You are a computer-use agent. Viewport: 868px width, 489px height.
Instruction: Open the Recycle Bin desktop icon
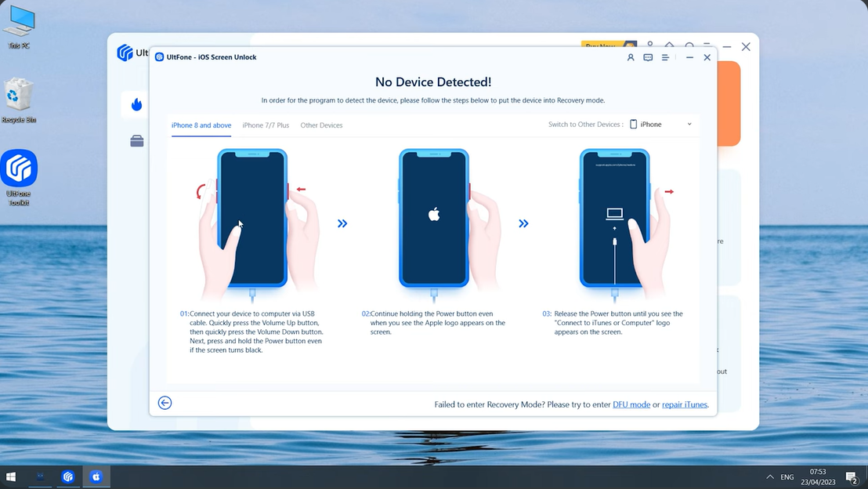click(x=19, y=100)
